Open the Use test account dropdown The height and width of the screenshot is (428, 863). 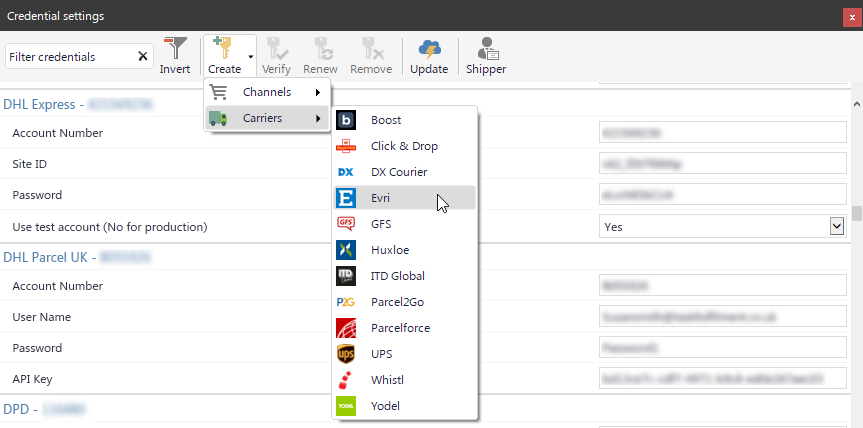click(x=837, y=227)
